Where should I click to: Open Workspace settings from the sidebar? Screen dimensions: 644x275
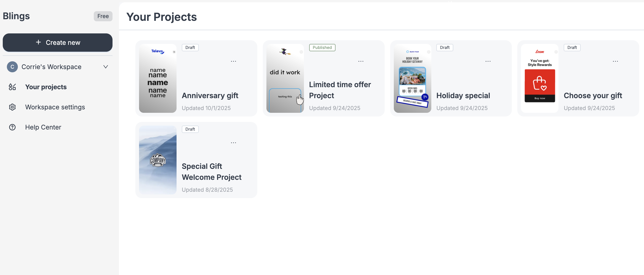point(55,107)
